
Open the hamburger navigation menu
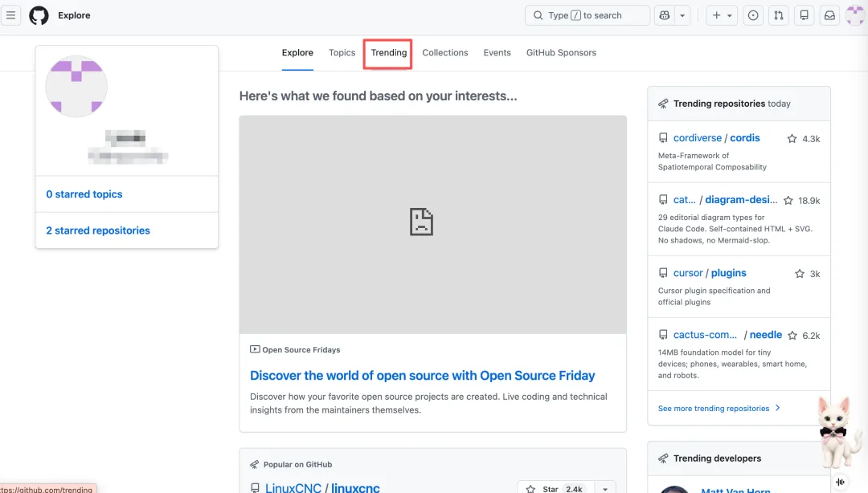pos(10,15)
